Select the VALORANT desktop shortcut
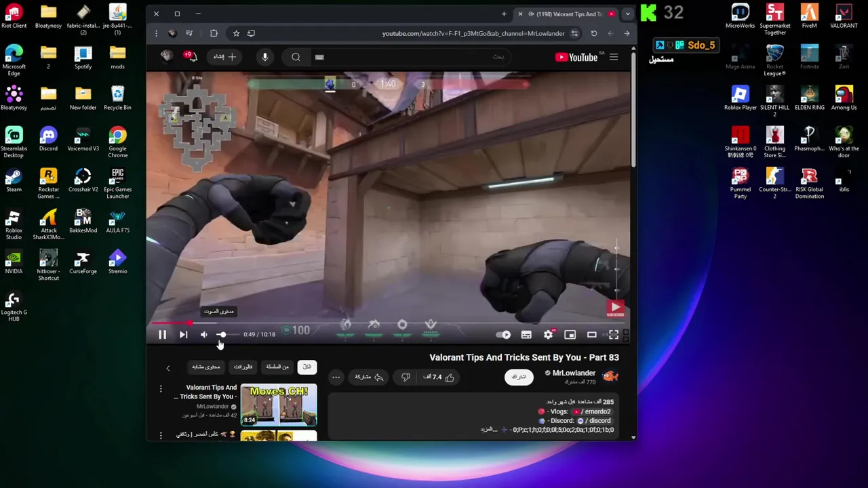This screenshot has height=488, width=868. 844,17
